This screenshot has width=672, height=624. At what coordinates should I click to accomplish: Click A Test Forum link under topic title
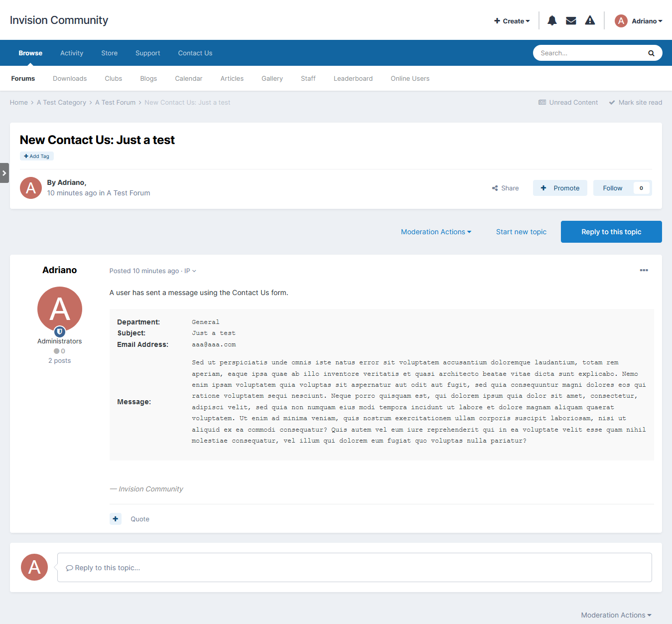click(x=129, y=193)
